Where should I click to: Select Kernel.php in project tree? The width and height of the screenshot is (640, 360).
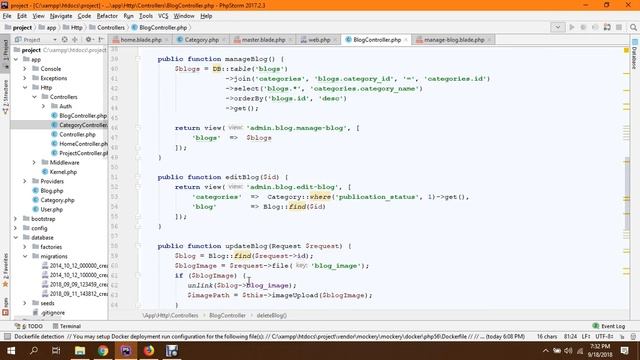[59, 172]
